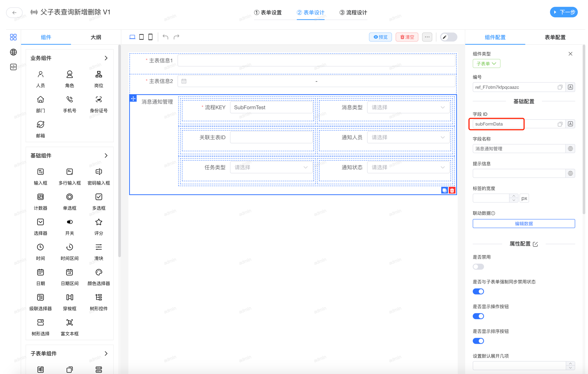588x374 pixels.
Task: Select the tablet device view icon
Action: click(x=141, y=37)
